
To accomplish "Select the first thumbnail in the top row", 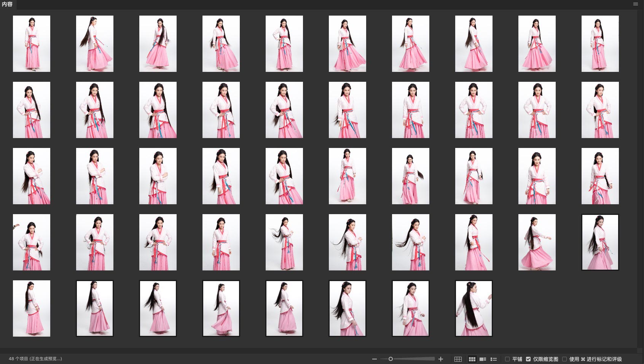I will pyautogui.click(x=32, y=44).
